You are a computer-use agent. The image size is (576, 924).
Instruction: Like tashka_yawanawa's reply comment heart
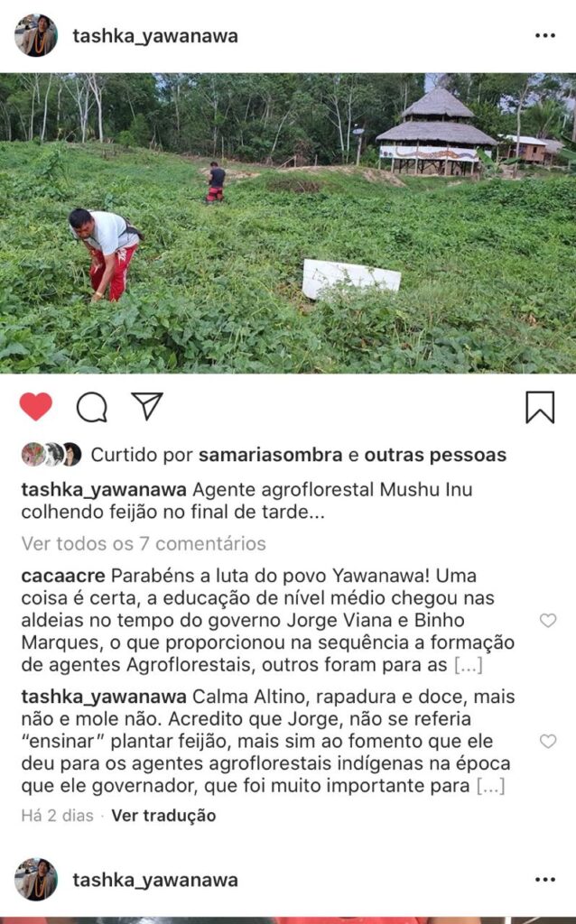pos(548,741)
